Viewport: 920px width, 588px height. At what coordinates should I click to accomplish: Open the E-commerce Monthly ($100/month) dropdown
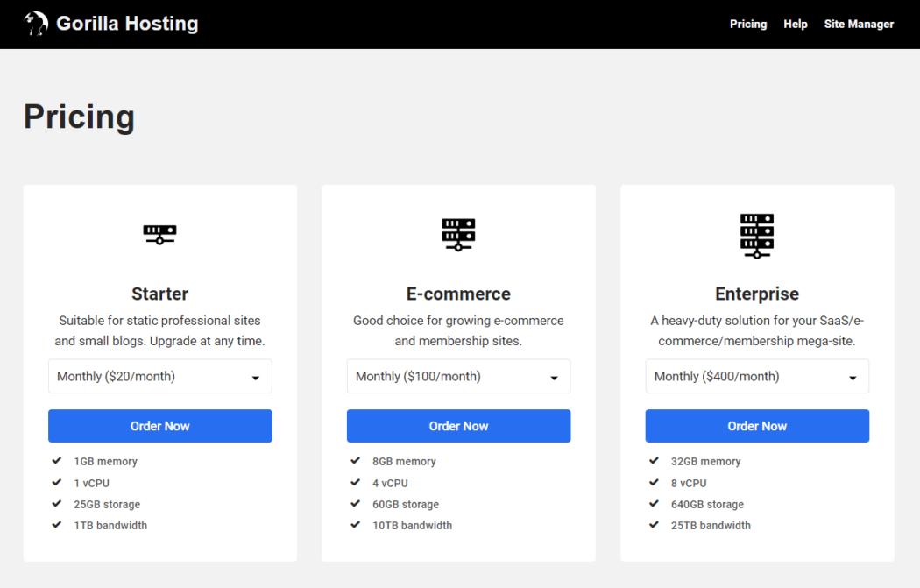point(458,376)
